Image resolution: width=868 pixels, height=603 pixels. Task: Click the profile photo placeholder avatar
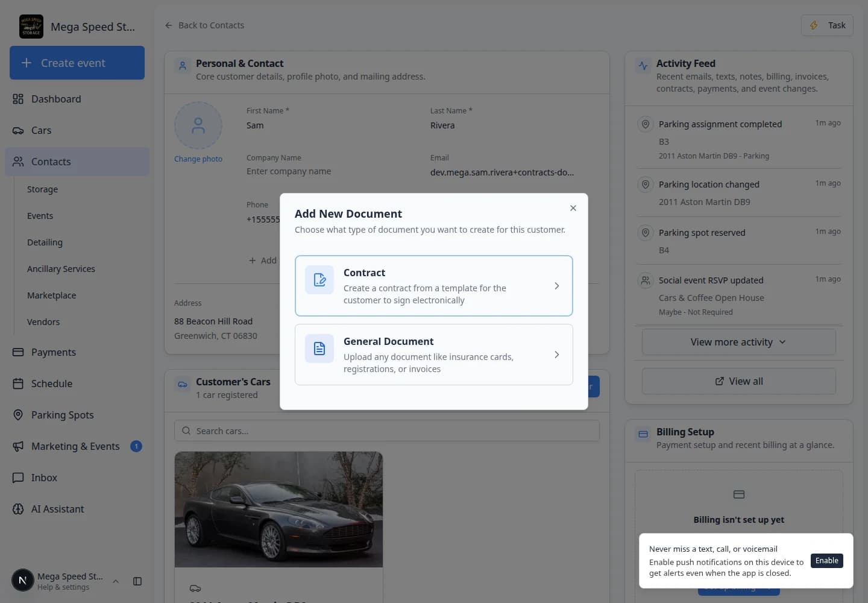coord(198,125)
